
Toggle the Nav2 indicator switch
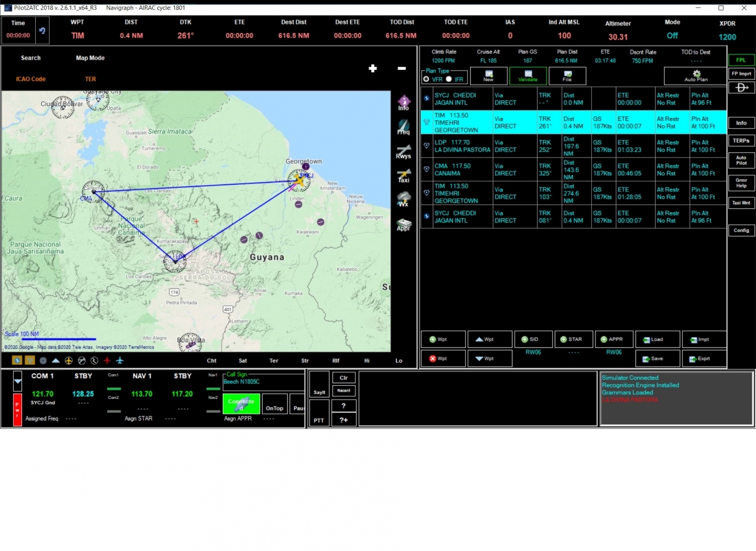(x=213, y=411)
